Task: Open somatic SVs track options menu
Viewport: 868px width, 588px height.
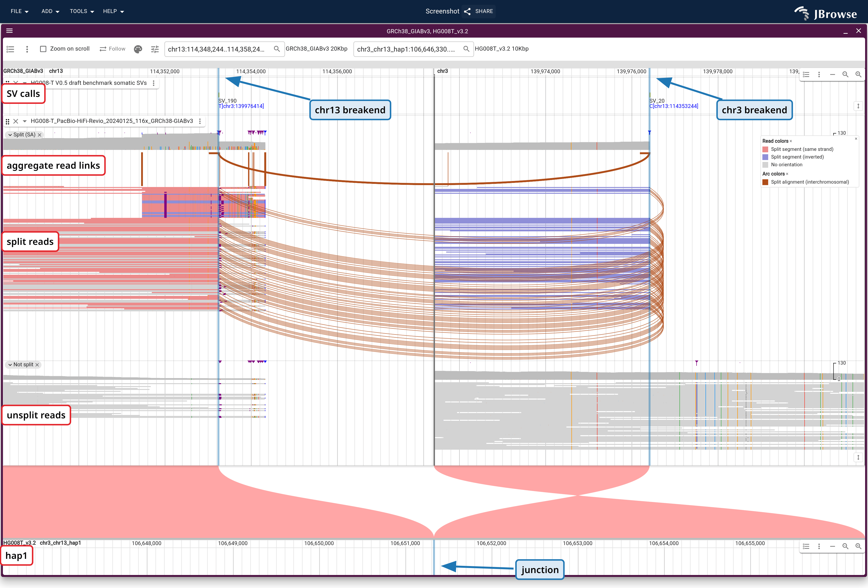Action: click(154, 83)
